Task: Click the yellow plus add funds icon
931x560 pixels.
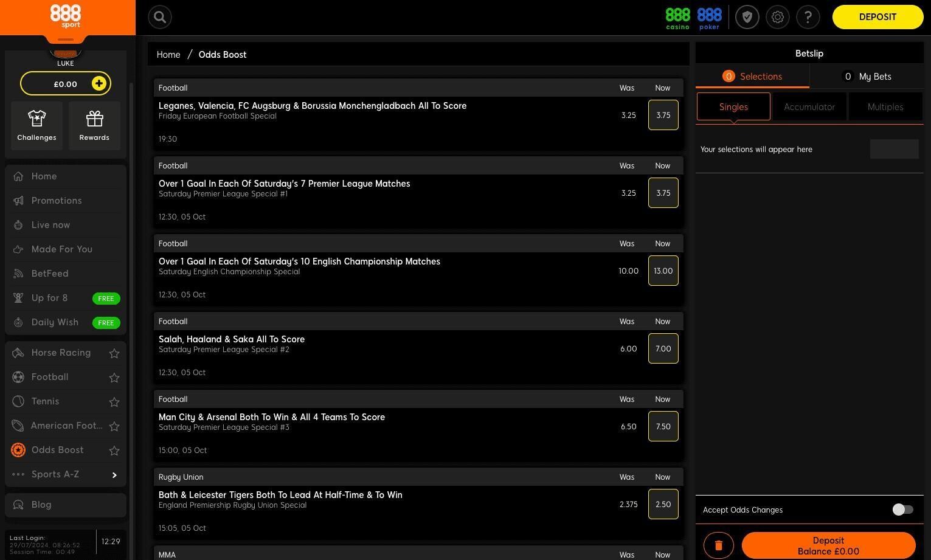Action: pyautogui.click(x=99, y=83)
